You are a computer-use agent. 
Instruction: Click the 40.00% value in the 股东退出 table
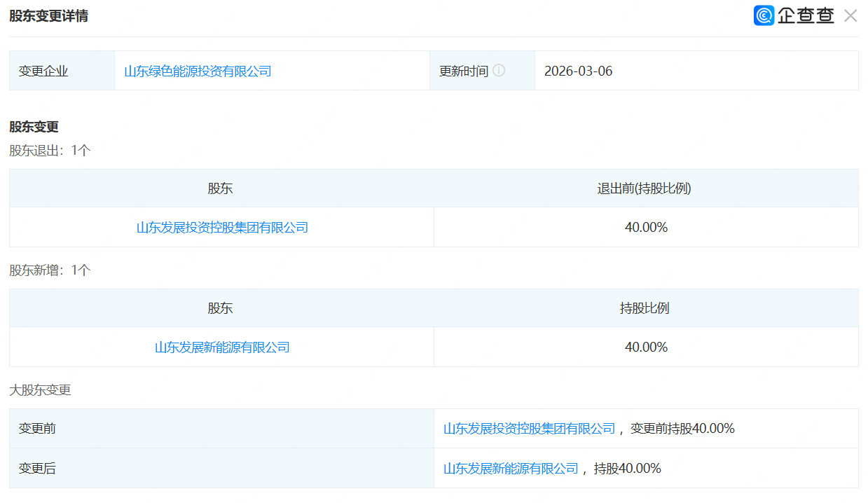coord(646,228)
